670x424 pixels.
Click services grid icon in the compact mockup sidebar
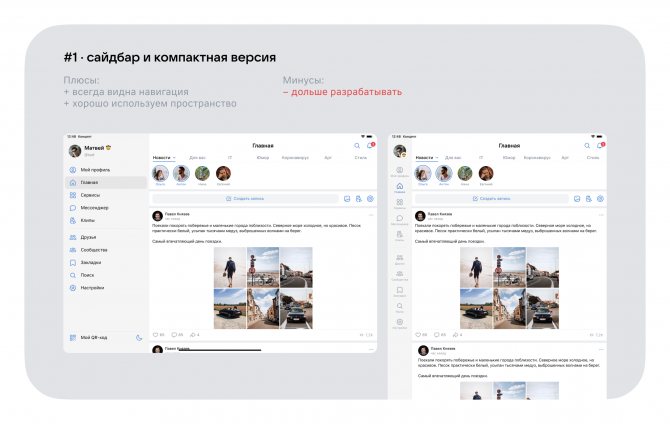click(x=400, y=203)
